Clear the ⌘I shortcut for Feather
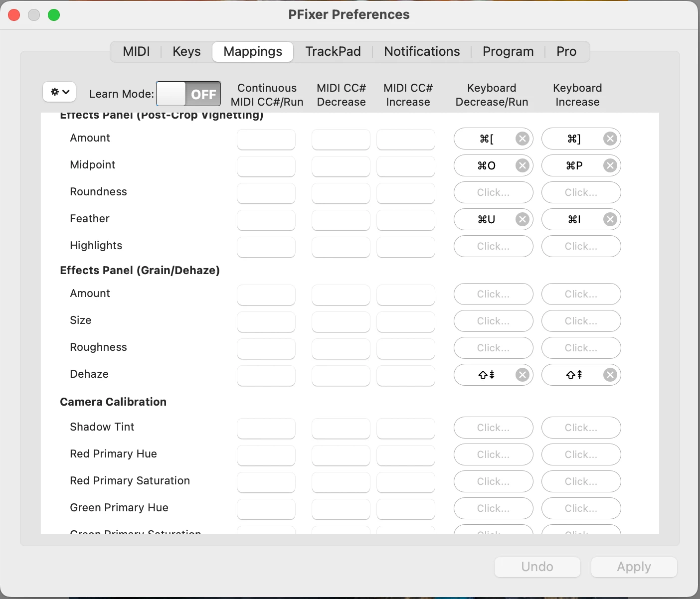Screen dimensions: 700x599 click(x=610, y=220)
